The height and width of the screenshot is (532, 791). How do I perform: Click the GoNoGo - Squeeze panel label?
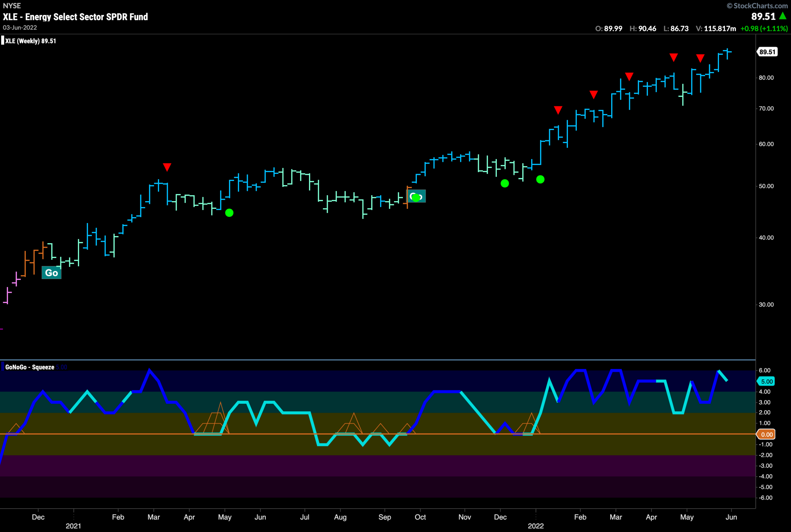(30, 367)
